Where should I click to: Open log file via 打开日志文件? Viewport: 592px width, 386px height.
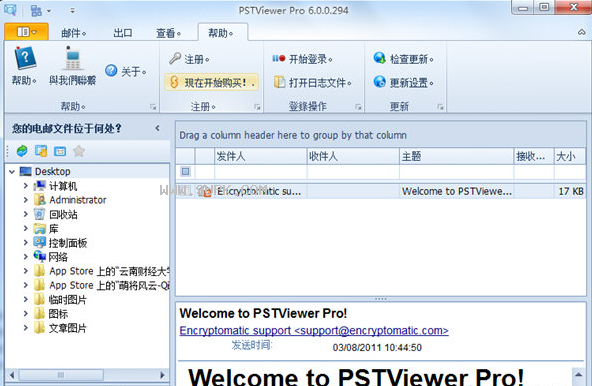(313, 82)
